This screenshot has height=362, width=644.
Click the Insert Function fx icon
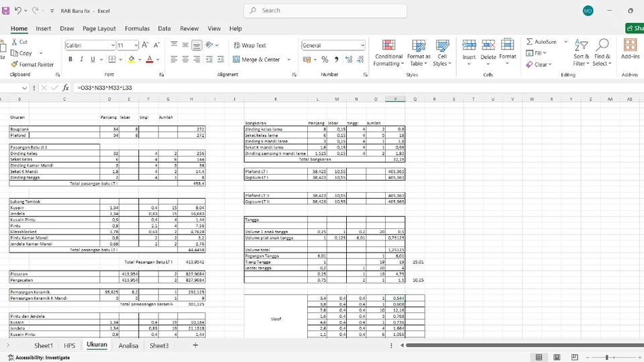click(x=65, y=88)
